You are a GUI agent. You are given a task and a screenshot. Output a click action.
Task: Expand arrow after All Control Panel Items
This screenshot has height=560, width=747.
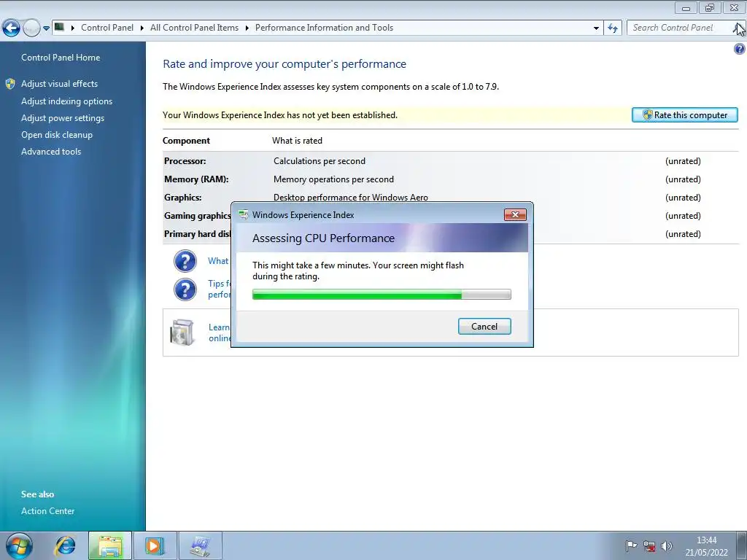click(x=247, y=28)
